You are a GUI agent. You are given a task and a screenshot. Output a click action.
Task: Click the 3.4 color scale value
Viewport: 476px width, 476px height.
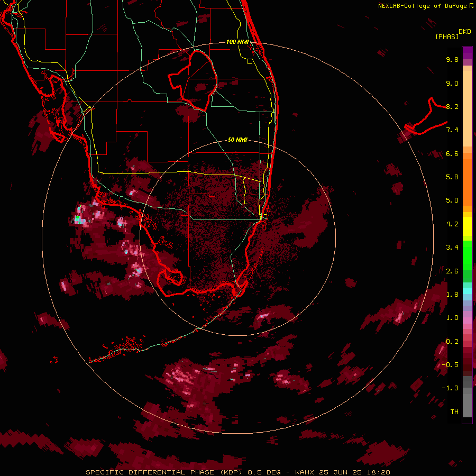(452, 248)
